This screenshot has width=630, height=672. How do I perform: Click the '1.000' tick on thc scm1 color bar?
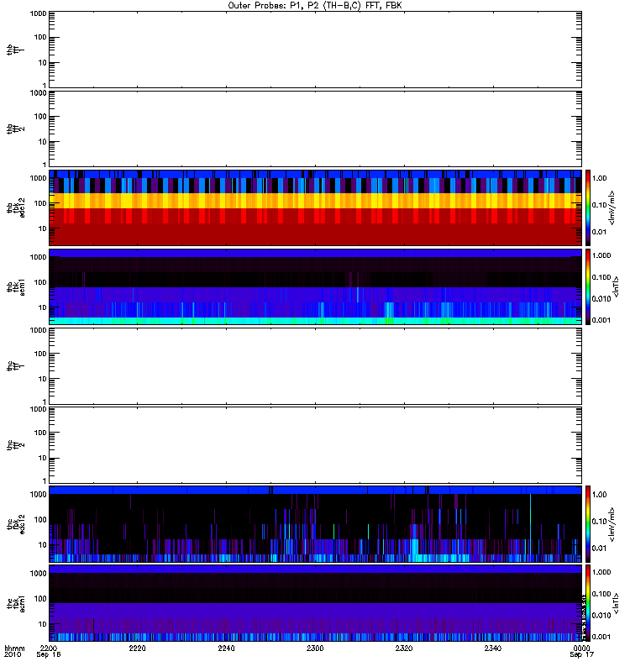tap(601, 572)
